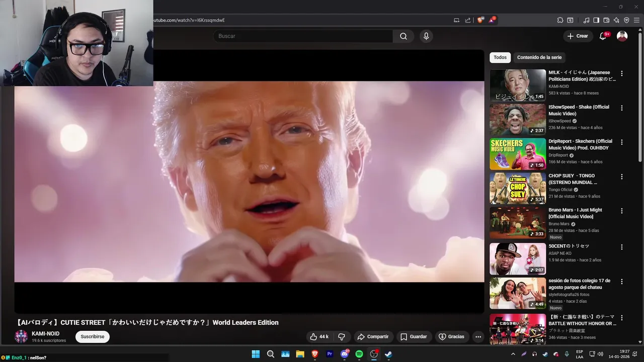The width and height of the screenshot is (644, 362).
Task: Click the Compartir button
Action: click(x=372, y=337)
